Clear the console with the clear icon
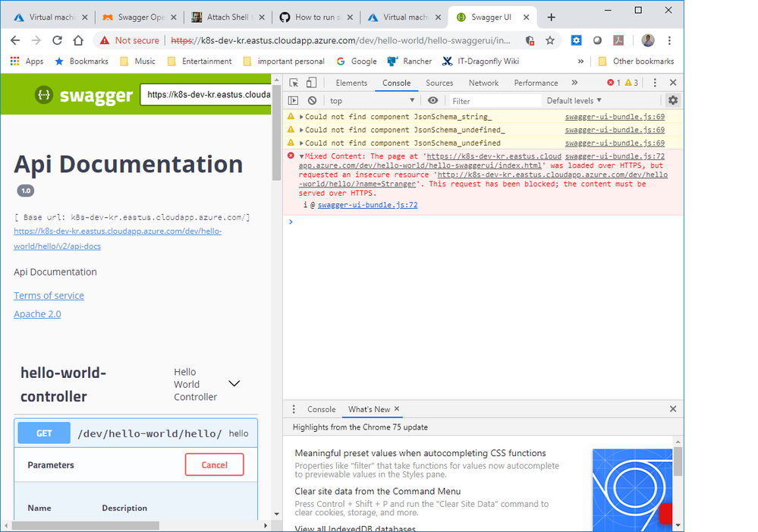Viewport: 758px width, 532px height. click(312, 100)
